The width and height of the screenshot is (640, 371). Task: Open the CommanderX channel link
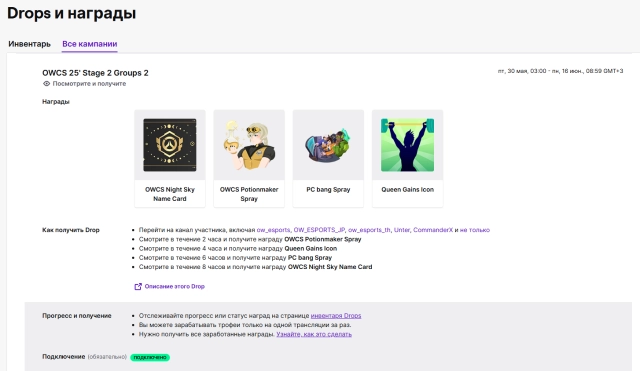(433, 230)
